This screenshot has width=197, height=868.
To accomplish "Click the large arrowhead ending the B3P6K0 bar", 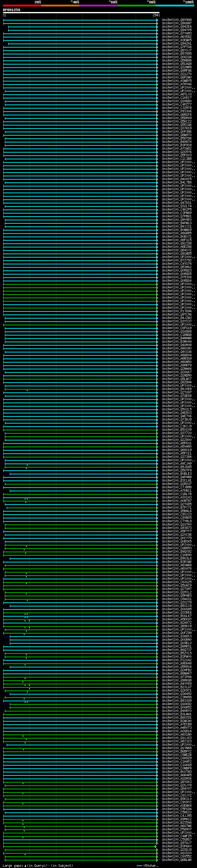I will (x=155, y=846).
